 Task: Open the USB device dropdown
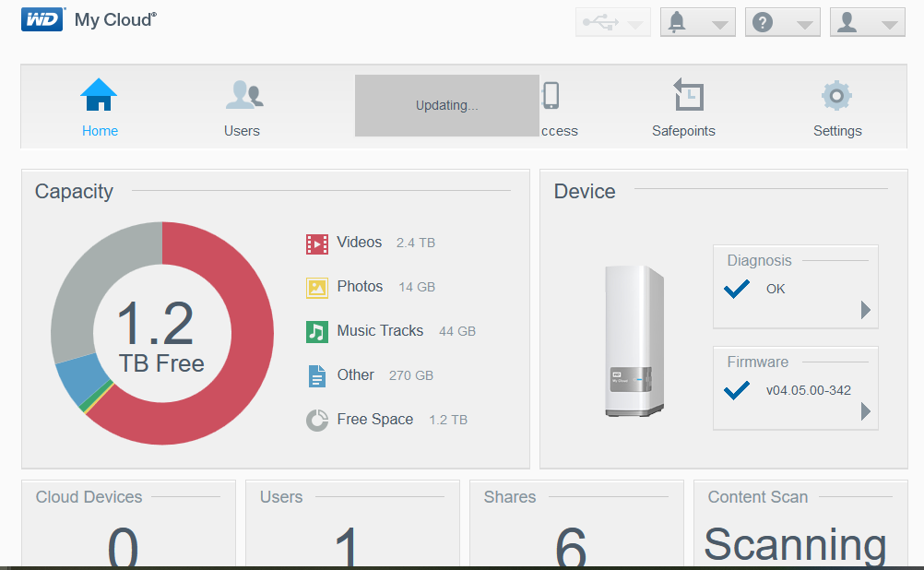tap(613, 22)
